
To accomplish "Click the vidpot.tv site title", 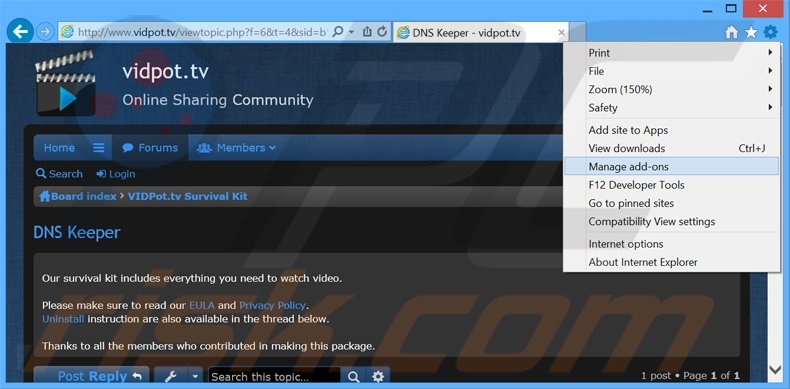I will pos(165,73).
